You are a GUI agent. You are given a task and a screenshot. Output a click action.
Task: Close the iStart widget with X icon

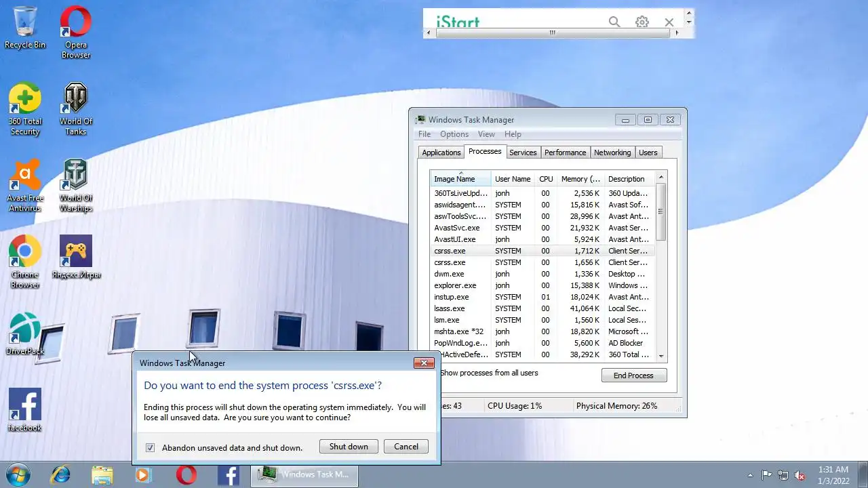click(669, 22)
